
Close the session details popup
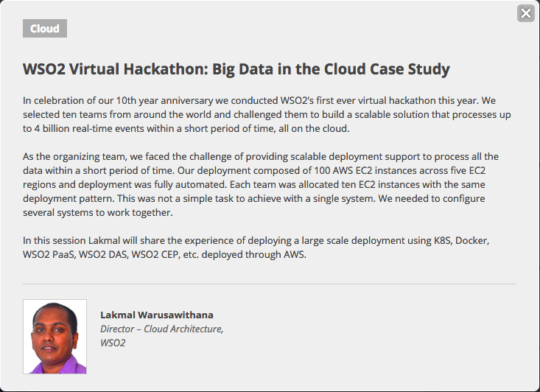tap(525, 13)
